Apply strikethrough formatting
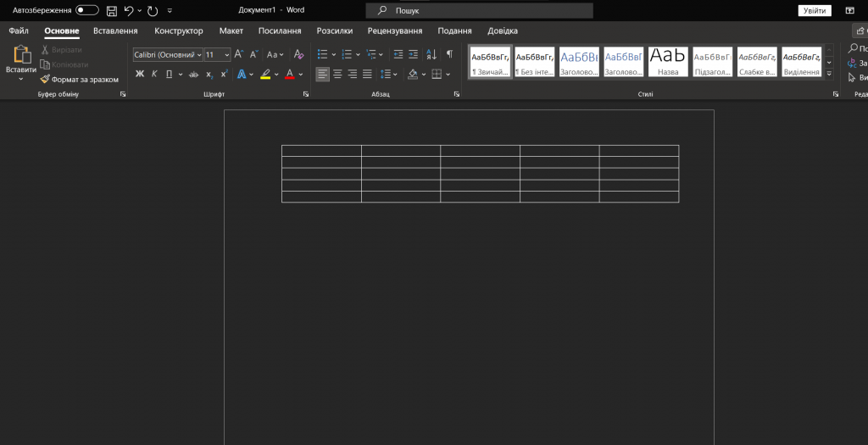The height and width of the screenshot is (445, 868). [x=193, y=75]
